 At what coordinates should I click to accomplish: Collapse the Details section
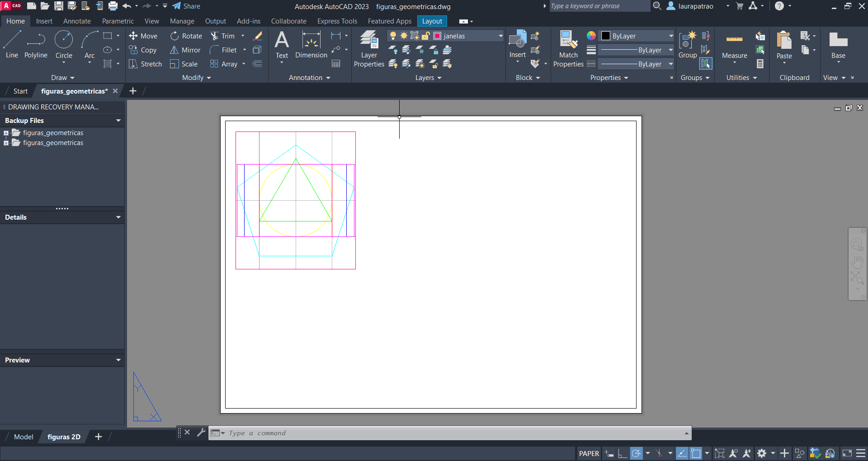(x=118, y=217)
